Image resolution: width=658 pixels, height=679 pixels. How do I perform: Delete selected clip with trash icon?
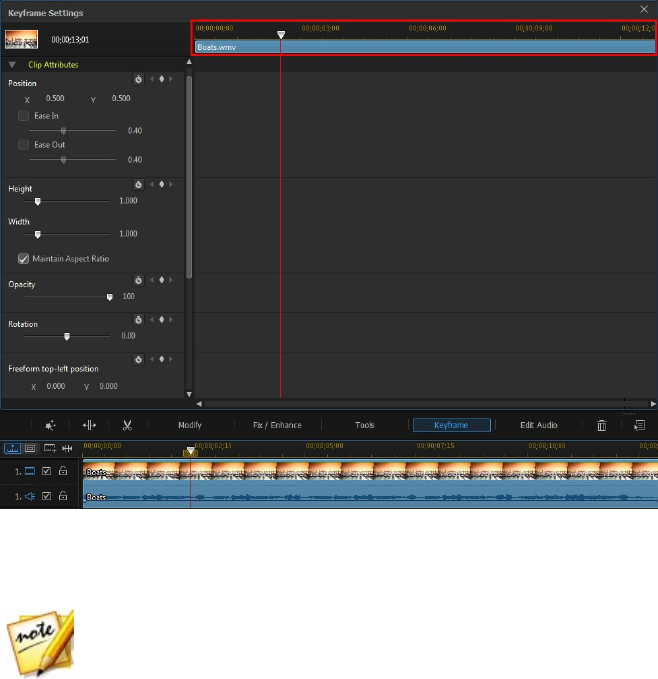point(602,426)
